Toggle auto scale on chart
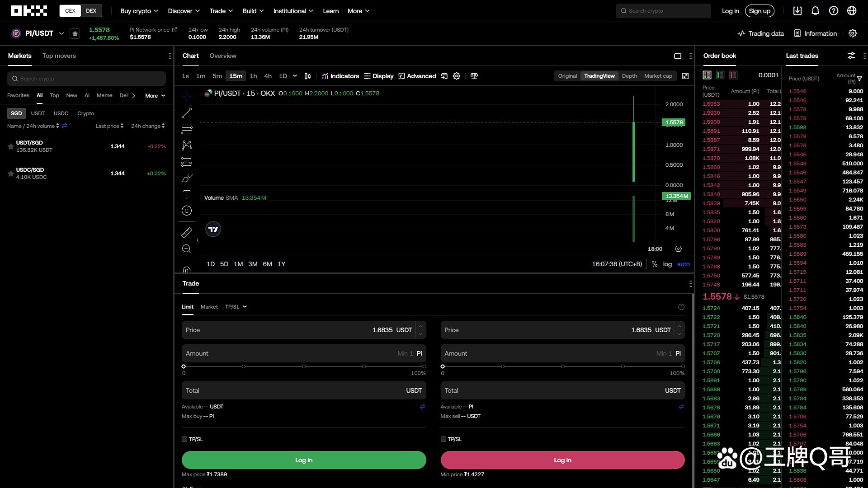 pos(683,264)
